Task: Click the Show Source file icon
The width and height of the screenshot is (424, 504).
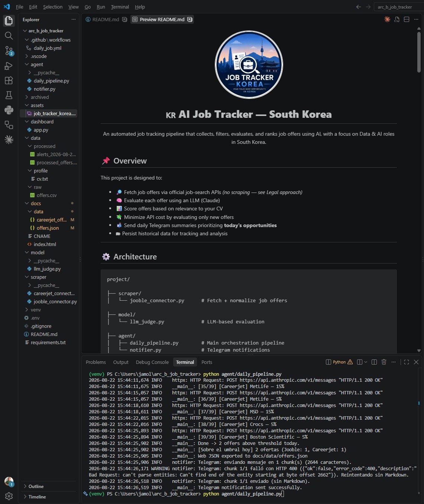Action: point(397,19)
